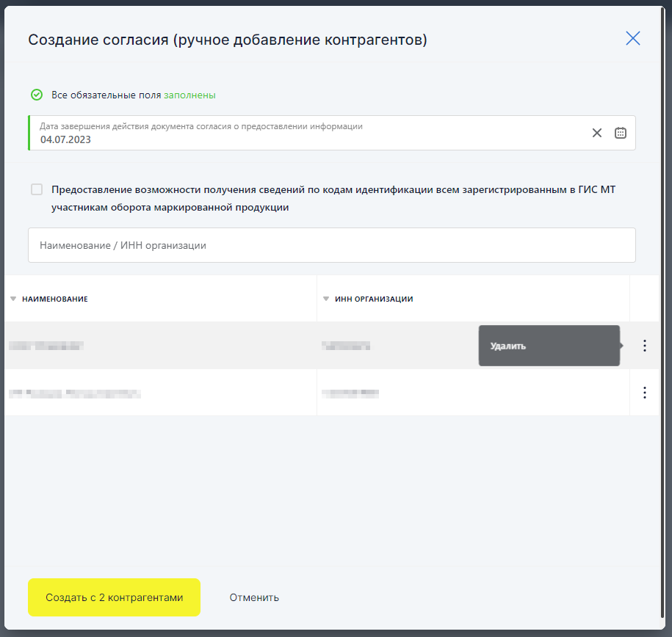Click Создать с 2 контрагентами button
The height and width of the screenshot is (637, 672).
click(114, 597)
